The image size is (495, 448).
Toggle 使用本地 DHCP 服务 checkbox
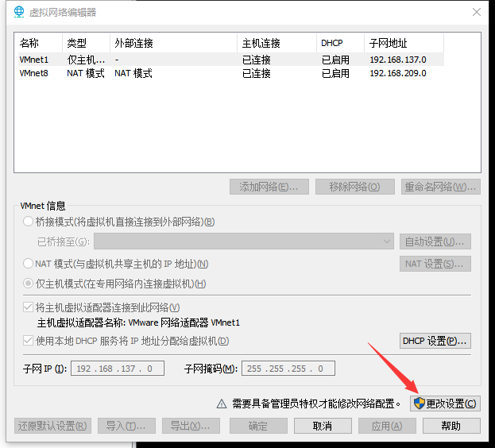point(28,341)
